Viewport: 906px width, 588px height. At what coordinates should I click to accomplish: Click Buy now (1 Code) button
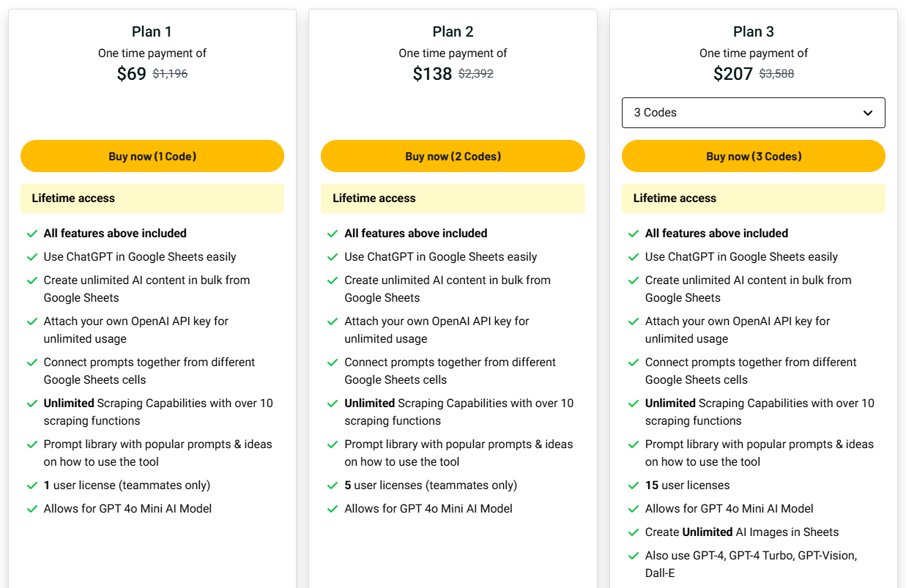pyautogui.click(x=152, y=156)
